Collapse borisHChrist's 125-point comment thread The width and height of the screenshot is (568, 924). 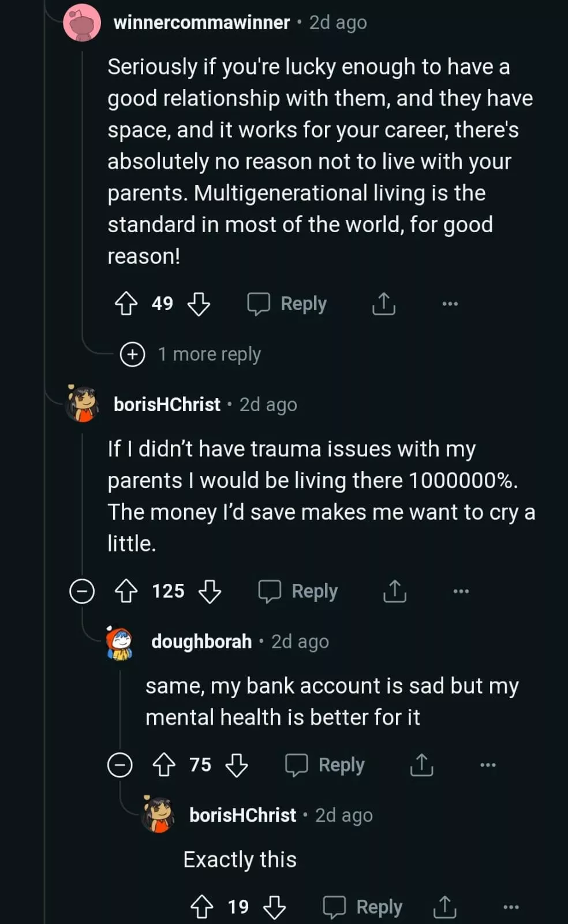(x=82, y=591)
